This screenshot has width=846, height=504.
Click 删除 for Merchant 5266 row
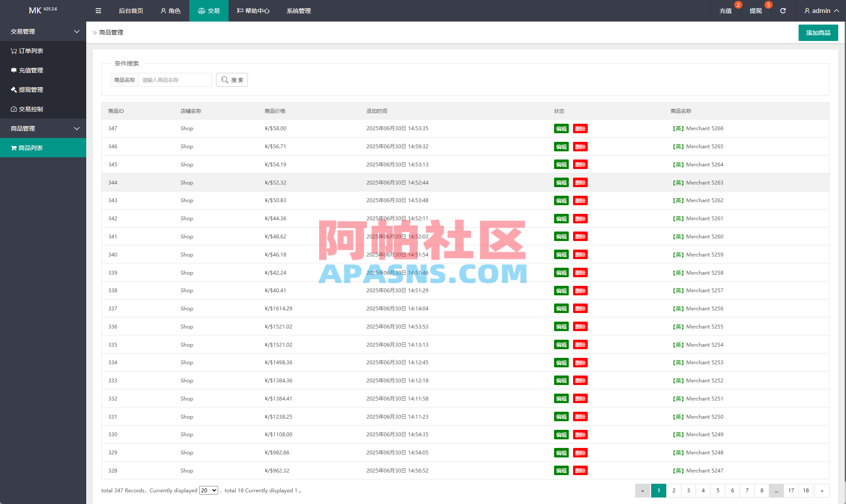(580, 128)
